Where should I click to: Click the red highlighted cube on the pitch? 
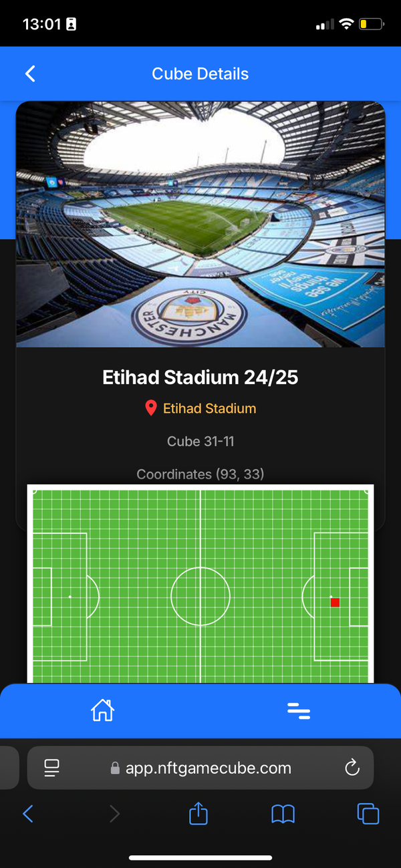point(335,603)
